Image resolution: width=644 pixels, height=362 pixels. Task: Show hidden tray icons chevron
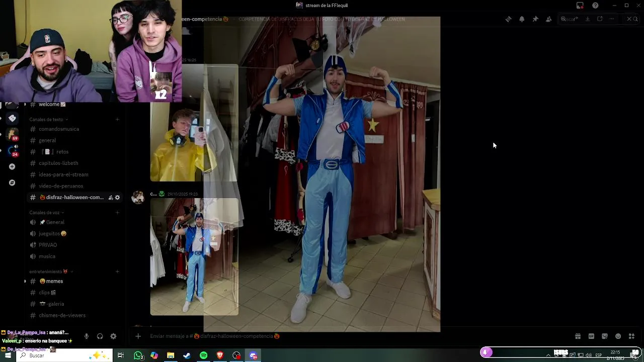pyautogui.click(x=548, y=355)
